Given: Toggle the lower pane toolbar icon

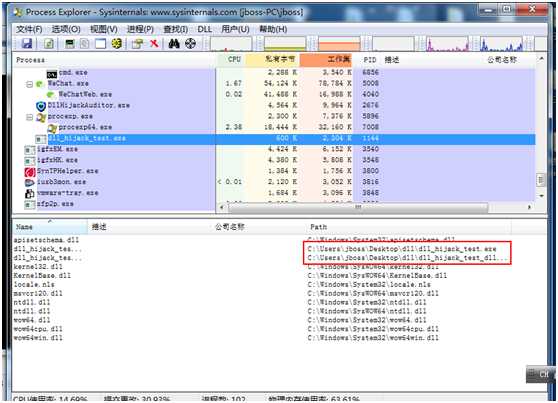Looking at the screenshot, I should (100, 43).
